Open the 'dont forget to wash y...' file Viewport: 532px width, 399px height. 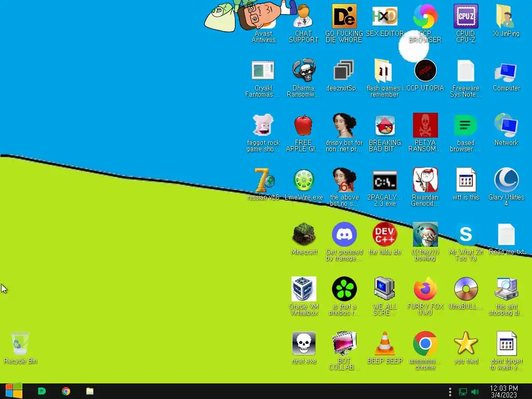(506, 352)
